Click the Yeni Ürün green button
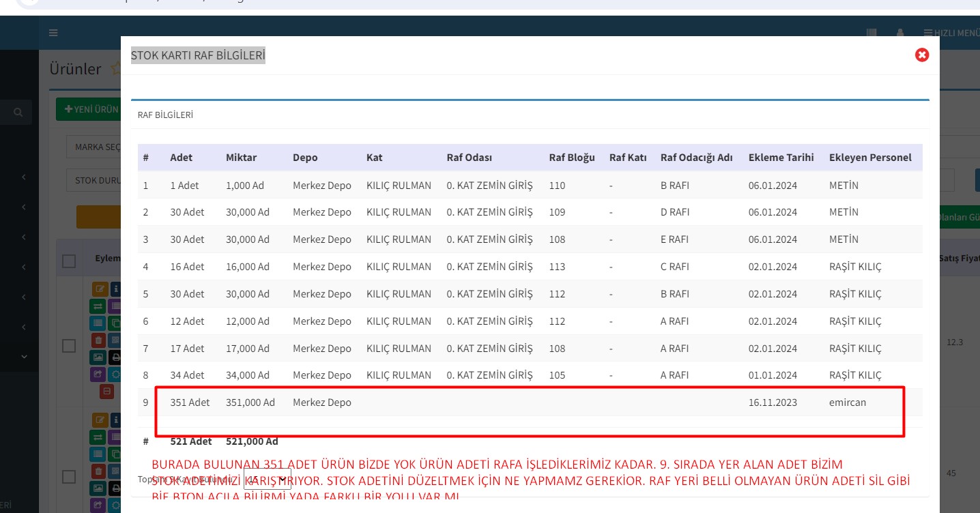 89,109
